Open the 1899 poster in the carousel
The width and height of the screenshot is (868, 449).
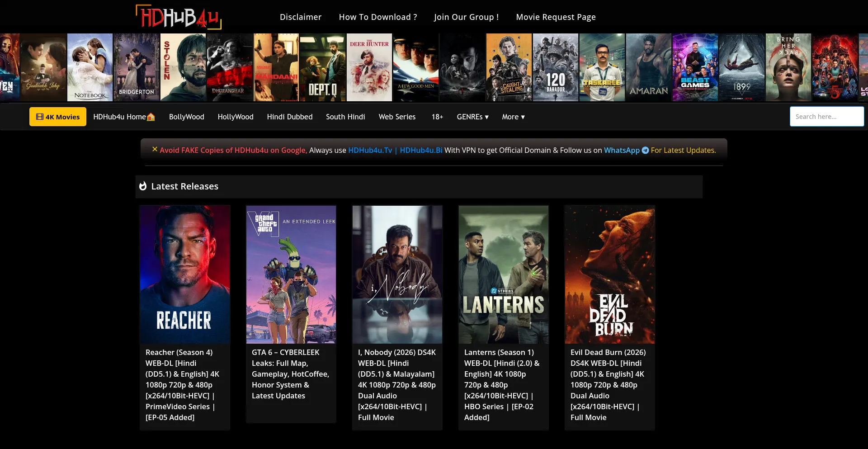(742, 67)
